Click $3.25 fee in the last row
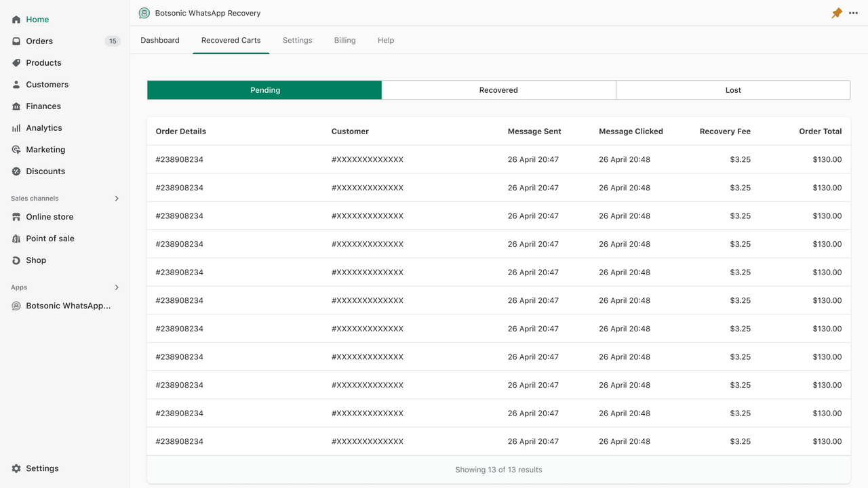 741,441
